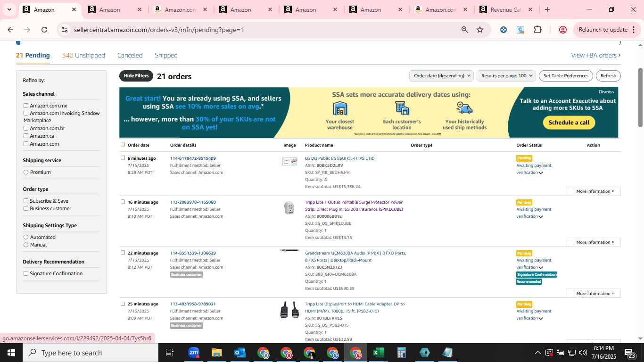
Task: View site information icon in address bar
Action: 65,30
